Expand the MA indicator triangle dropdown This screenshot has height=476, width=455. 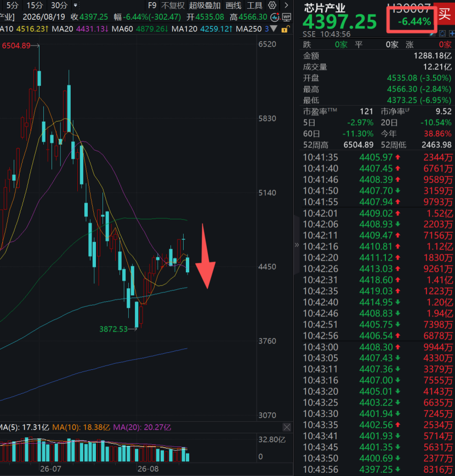[x=274, y=29]
